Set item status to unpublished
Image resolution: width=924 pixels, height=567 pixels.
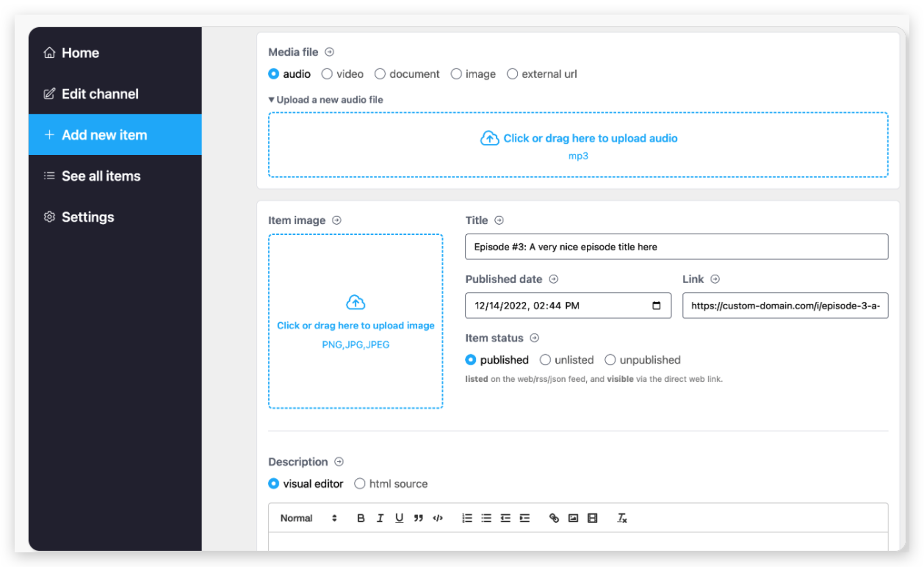tap(610, 360)
